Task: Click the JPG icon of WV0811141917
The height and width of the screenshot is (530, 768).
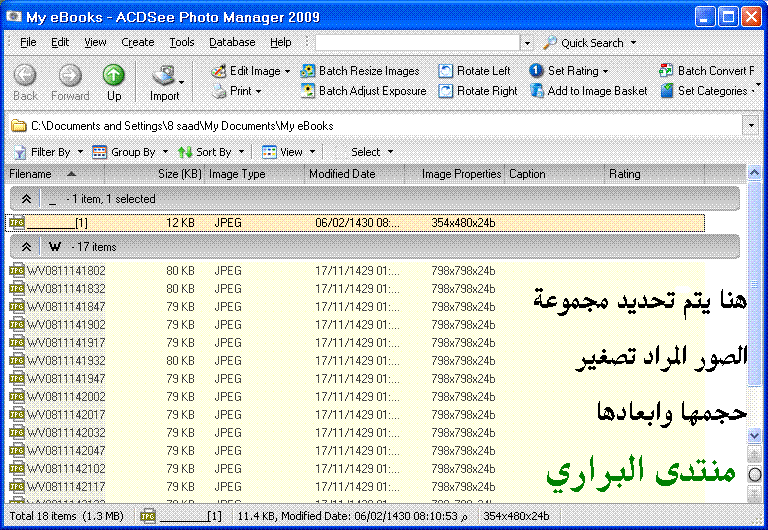Action: [17, 343]
